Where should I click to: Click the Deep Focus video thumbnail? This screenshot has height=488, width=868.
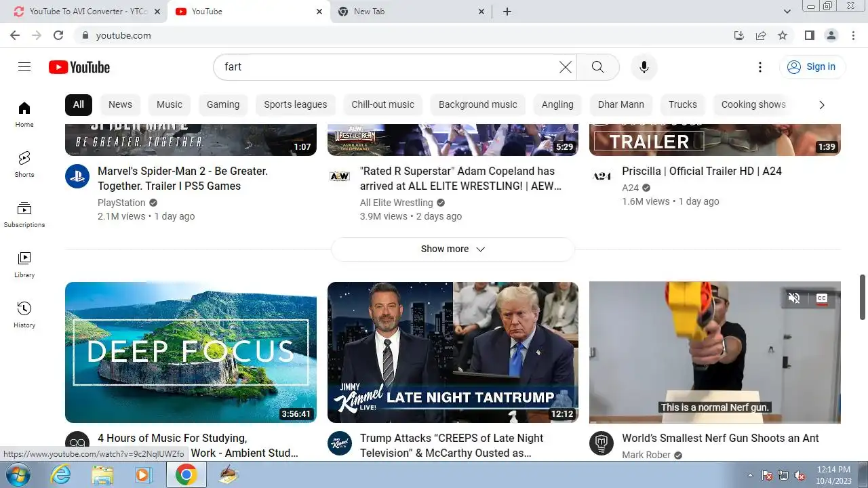click(191, 352)
